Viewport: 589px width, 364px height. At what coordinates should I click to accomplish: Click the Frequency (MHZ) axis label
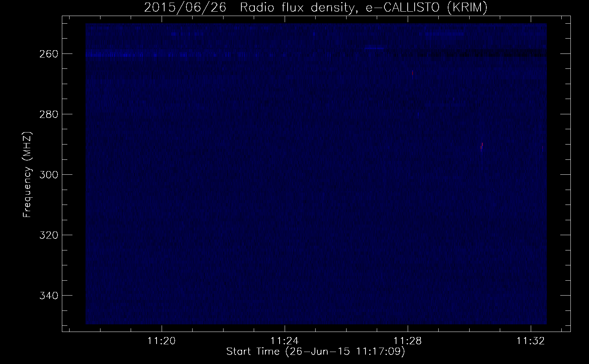(27, 175)
